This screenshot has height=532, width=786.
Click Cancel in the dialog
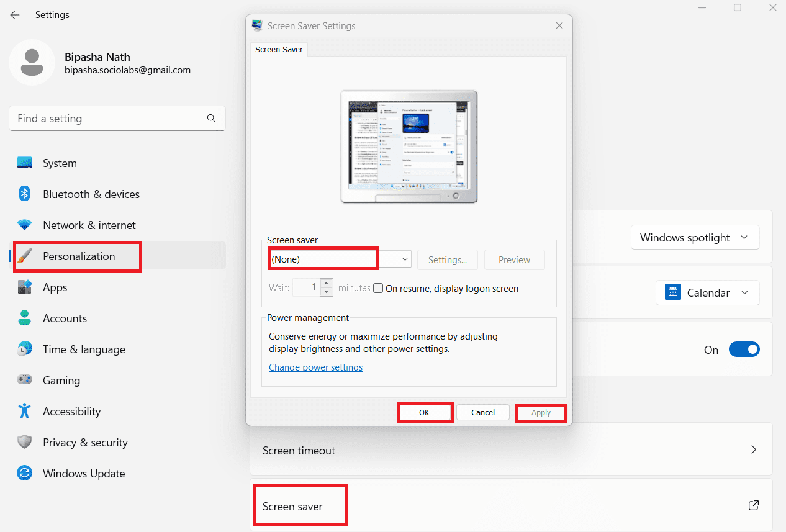[x=483, y=412]
